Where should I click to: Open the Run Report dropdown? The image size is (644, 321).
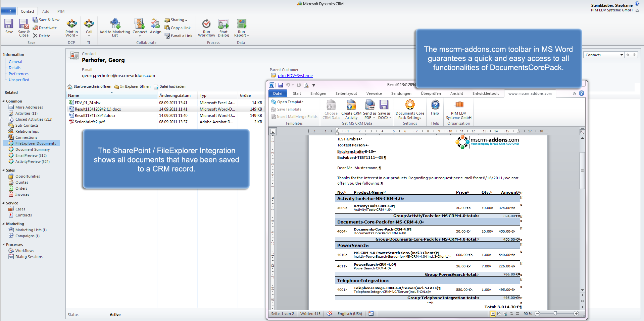(x=241, y=28)
